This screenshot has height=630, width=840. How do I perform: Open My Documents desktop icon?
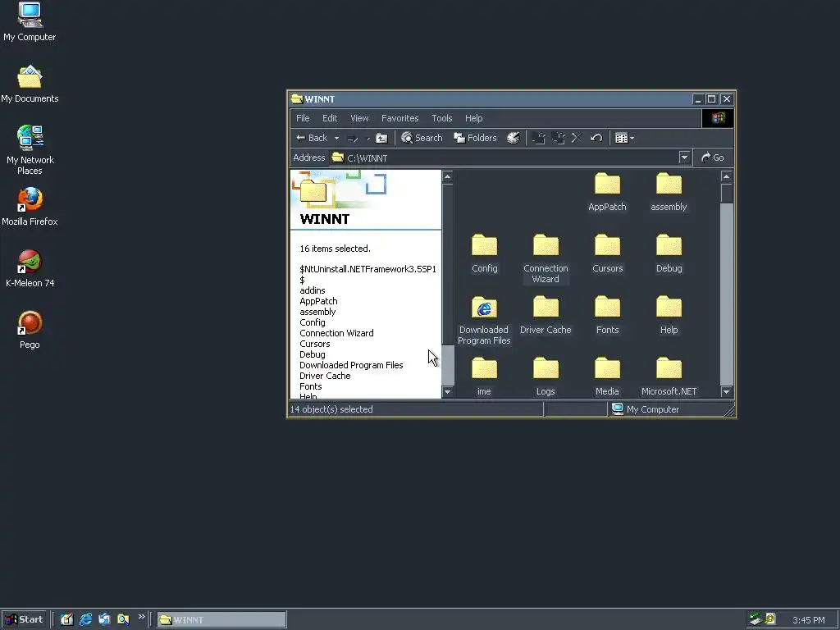point(30,84)
